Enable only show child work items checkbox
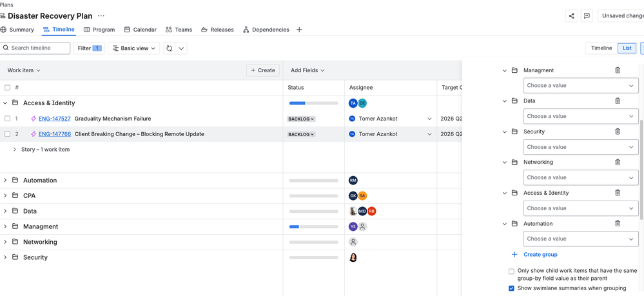 click(511, 271)
